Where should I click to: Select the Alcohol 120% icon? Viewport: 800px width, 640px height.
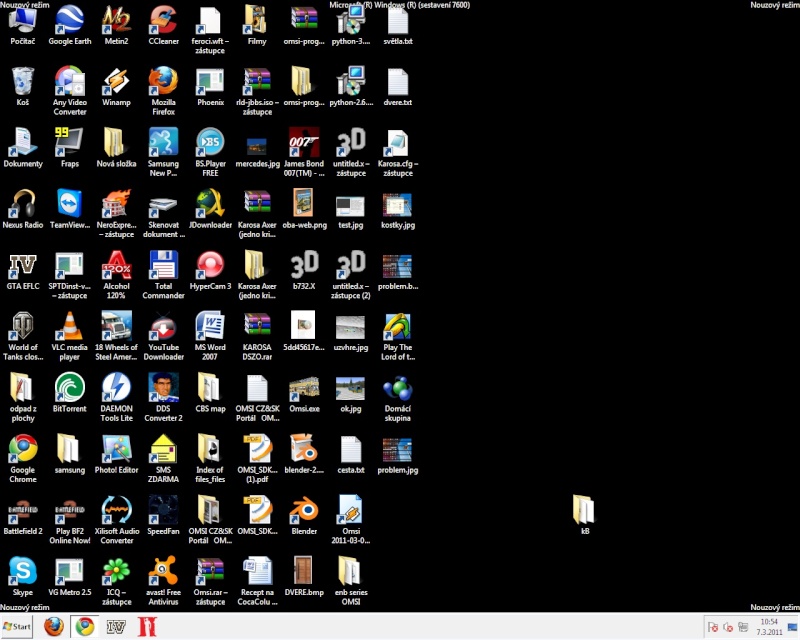(x=116, y=275)
